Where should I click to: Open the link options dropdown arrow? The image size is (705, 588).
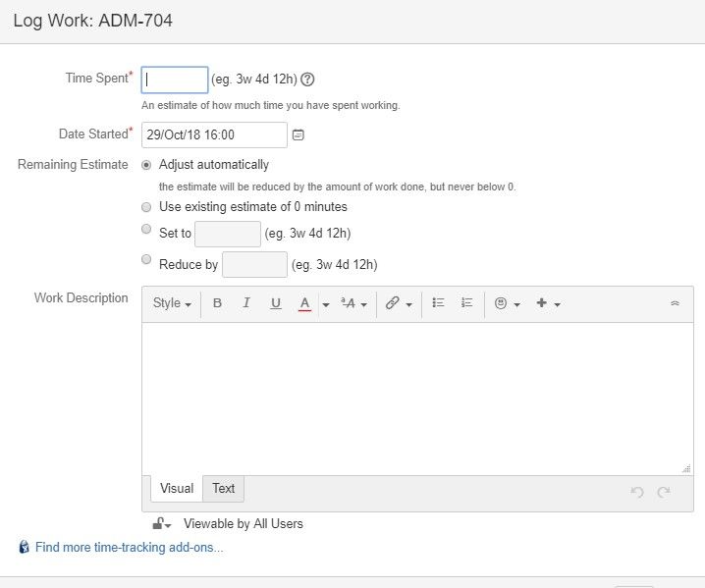(x=408, y=304)
